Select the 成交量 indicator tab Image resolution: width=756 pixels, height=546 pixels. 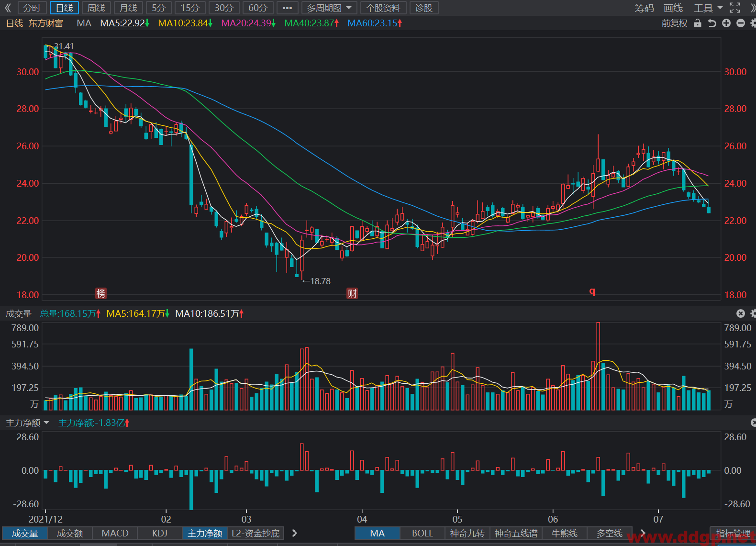point(25,533)
